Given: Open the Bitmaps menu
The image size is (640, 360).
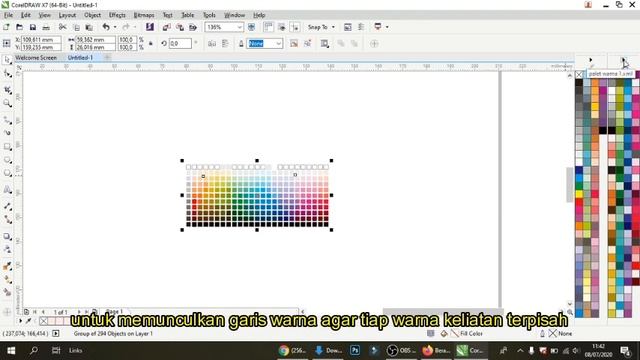Looking at the screenshot, I should [x=144, y=15].
